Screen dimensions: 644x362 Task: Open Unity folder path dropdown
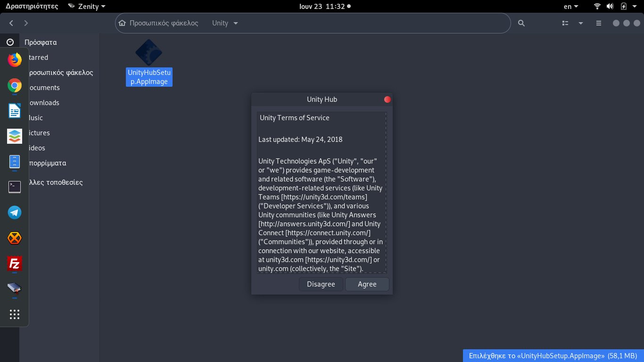coord(225,23)
